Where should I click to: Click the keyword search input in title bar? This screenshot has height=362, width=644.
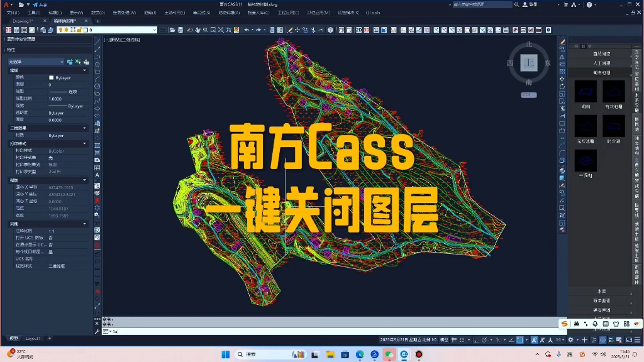482,4
